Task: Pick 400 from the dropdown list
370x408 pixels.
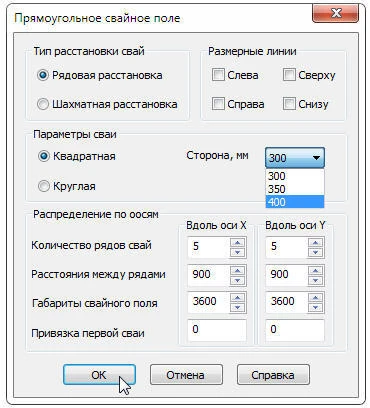Action: point(295,202)
